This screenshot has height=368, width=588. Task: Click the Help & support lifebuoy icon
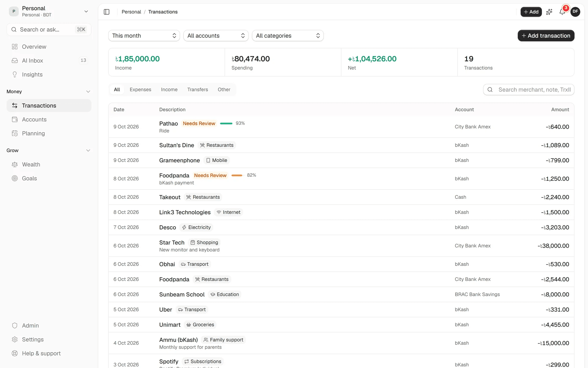(15, 353)
